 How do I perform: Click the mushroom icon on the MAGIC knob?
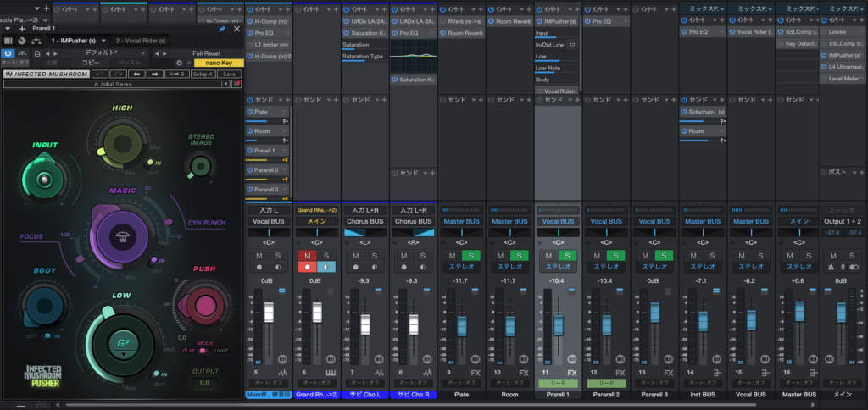coord(121,236)
